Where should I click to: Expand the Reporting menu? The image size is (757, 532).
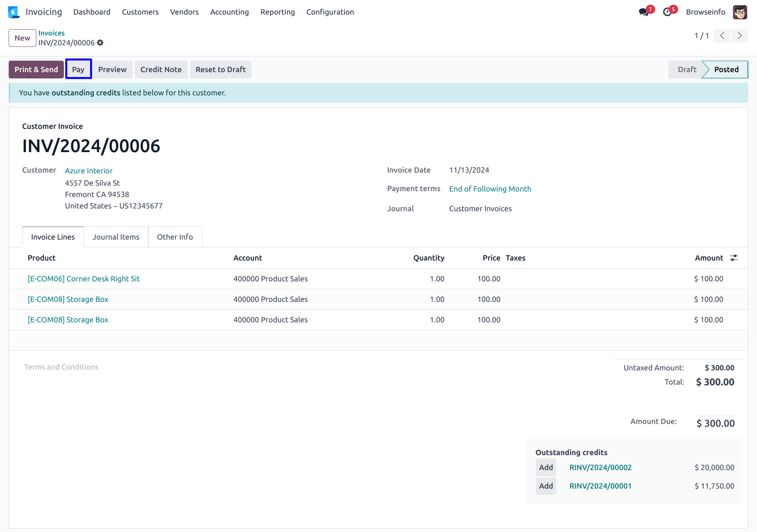click(x=278, y=12)
